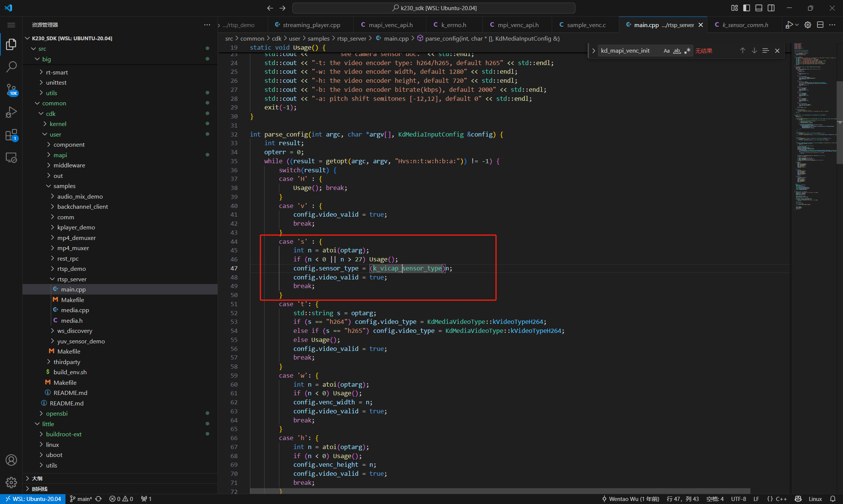Expand the 时间线 timeline section
The height and width of the screenshot is (504, 843).
click(120, 489)
